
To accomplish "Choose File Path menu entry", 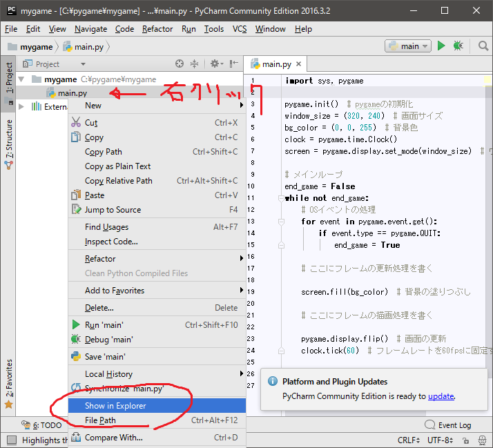I will point(157,420).
